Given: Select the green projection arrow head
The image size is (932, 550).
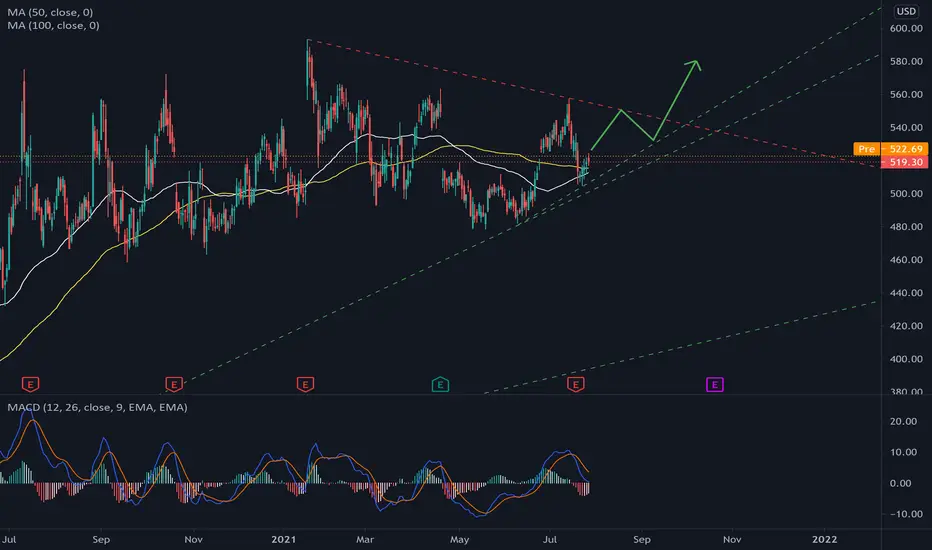Looking at the screenshot, I should (694, 65).
